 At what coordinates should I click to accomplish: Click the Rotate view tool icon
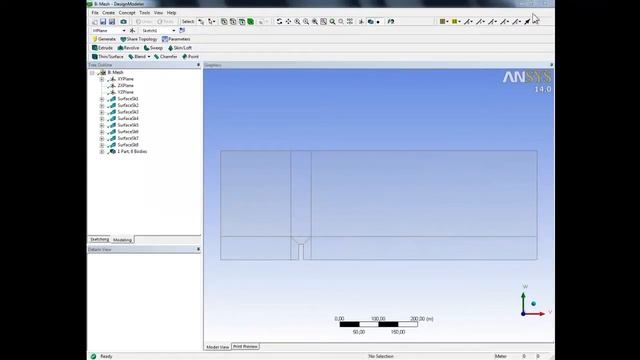(x=279, y=22)
